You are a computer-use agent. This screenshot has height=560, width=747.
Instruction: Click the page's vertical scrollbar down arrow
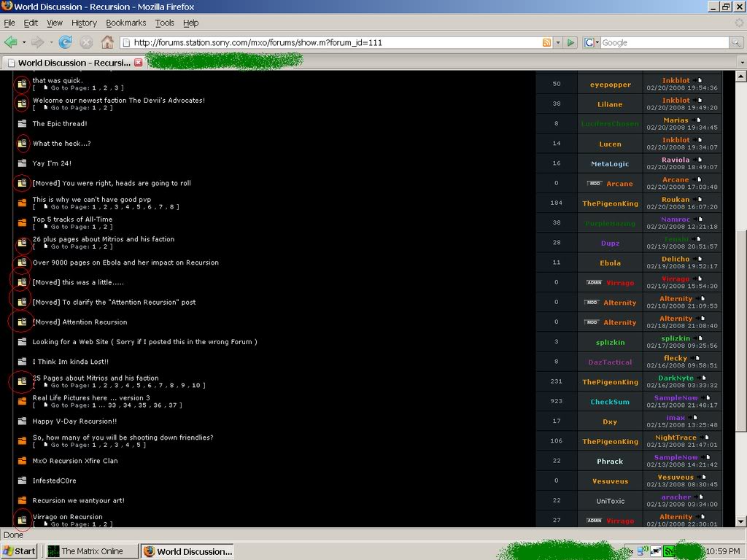(x=741, y=521)
